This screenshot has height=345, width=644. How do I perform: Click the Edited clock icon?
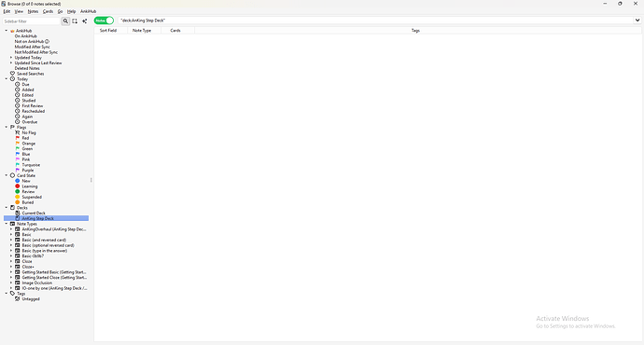pos(17,95)
